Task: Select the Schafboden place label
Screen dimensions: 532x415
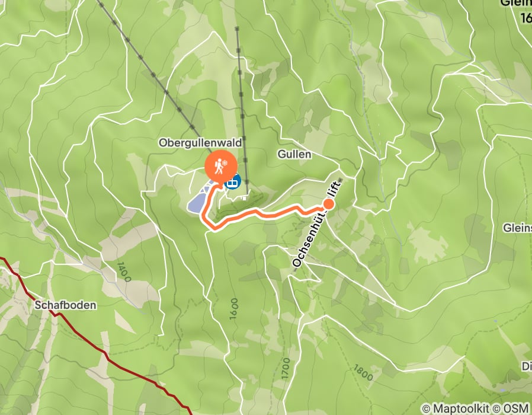Action: click(x=65, y=305)
